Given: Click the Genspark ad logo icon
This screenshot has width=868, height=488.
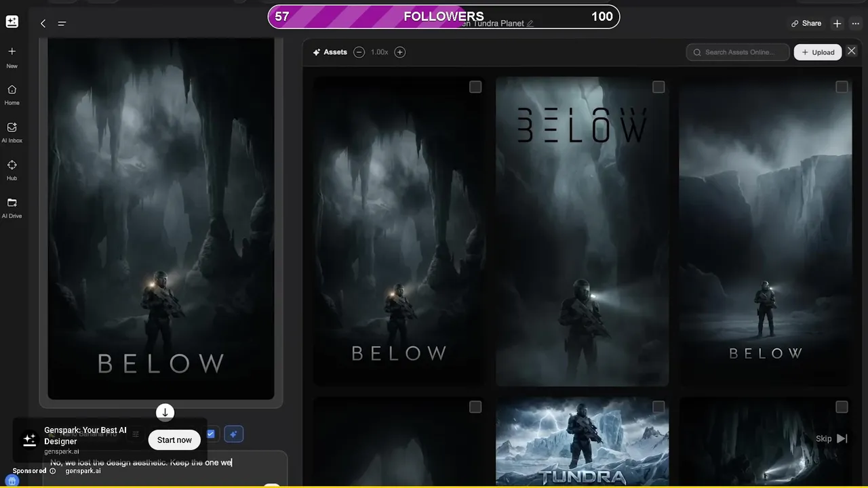Looking at the screenshot, I should 29,440.
